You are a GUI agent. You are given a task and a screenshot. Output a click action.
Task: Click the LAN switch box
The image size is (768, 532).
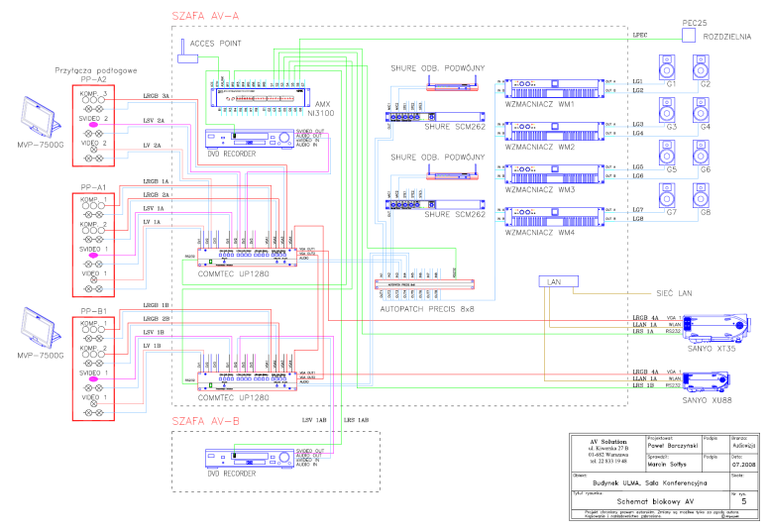click(x=559, y=281)
